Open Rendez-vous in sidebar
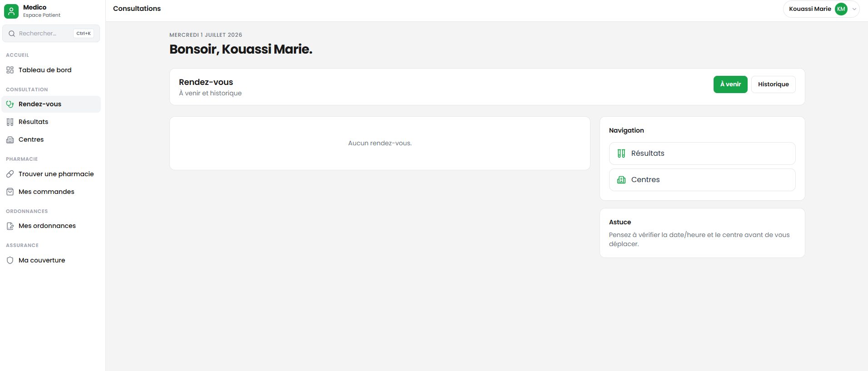Screen dimensions: 868x371 point(51,104)
